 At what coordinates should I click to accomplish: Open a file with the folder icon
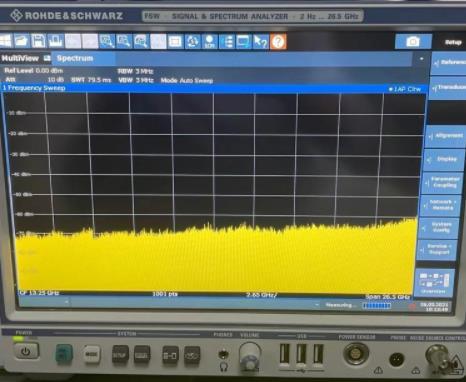(x=22, y=41)
